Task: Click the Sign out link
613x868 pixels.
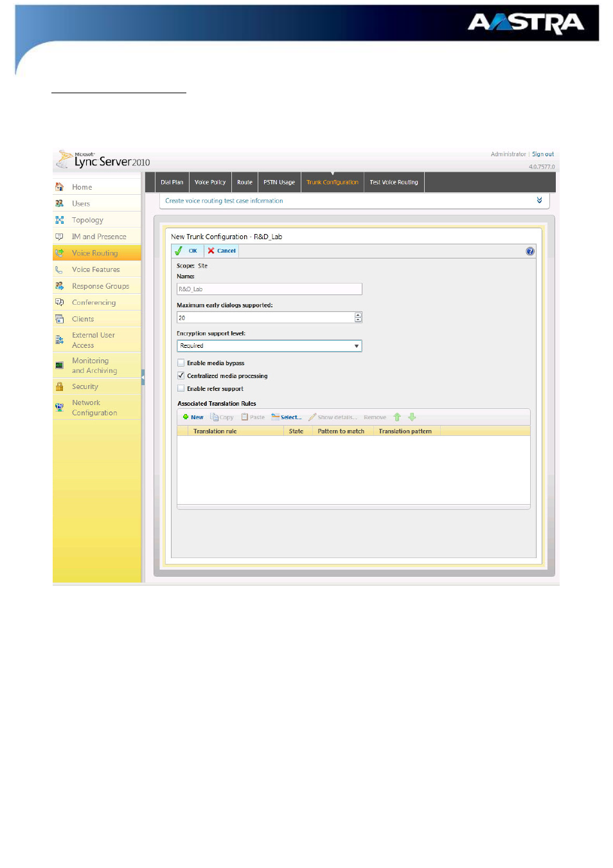Action: coord(542,154)
